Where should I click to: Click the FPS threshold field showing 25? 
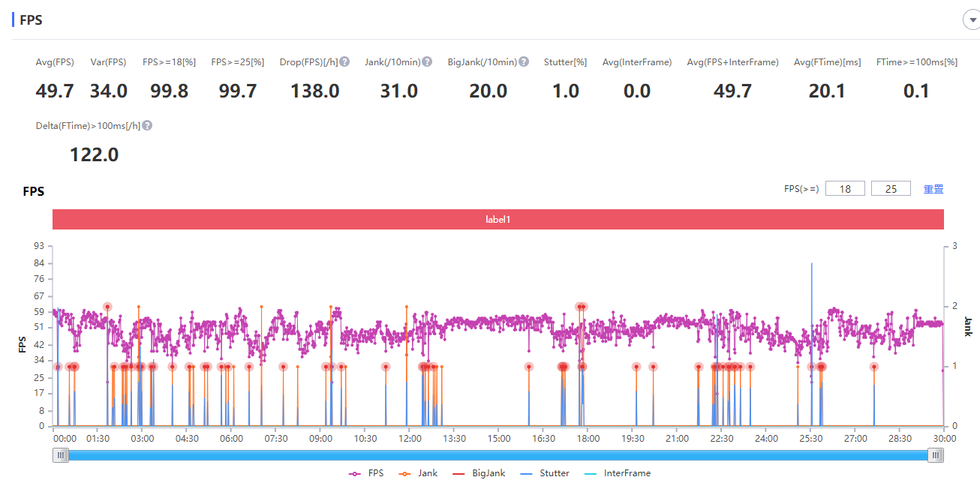pos(891,189)
